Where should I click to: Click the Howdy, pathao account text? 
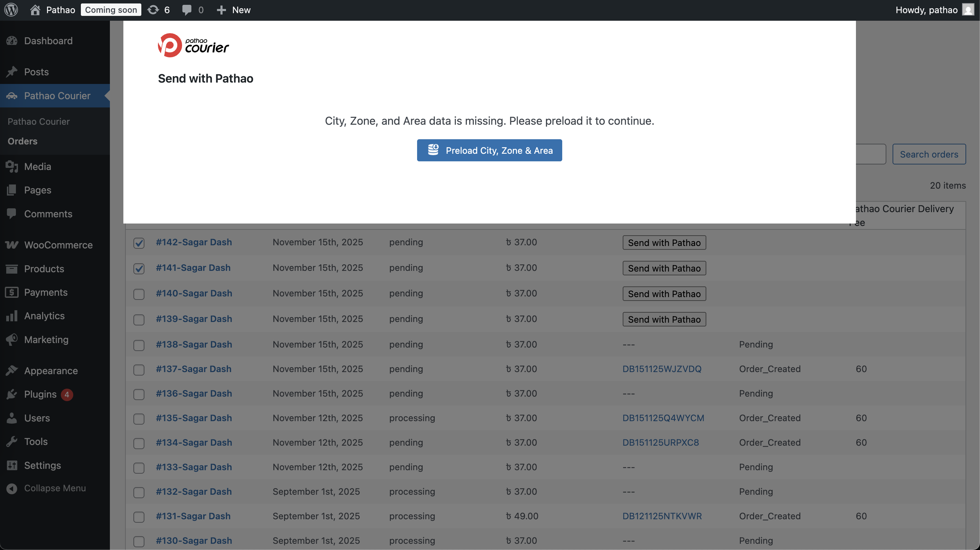click(x=926, y=10)
